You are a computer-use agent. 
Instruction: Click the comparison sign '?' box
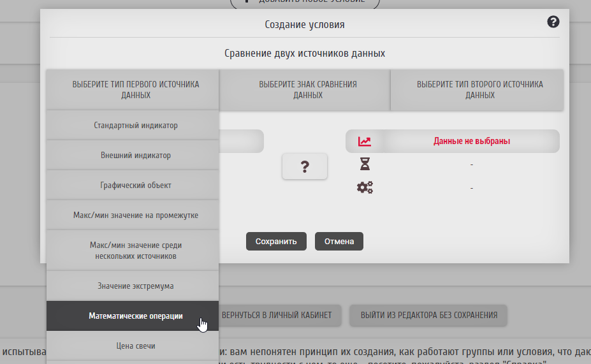click(x=305, y=167)
